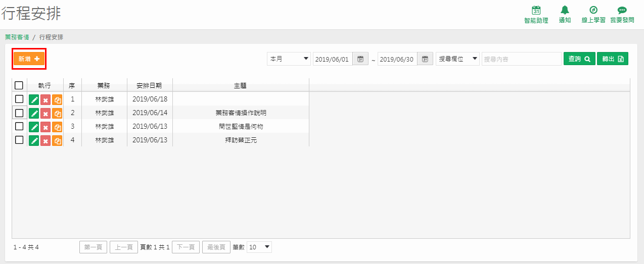The image size is (644, 264).
Task: Select the 問世堅情是何物 subject cell
Action: pyautogui.click(x=241, y=127)
